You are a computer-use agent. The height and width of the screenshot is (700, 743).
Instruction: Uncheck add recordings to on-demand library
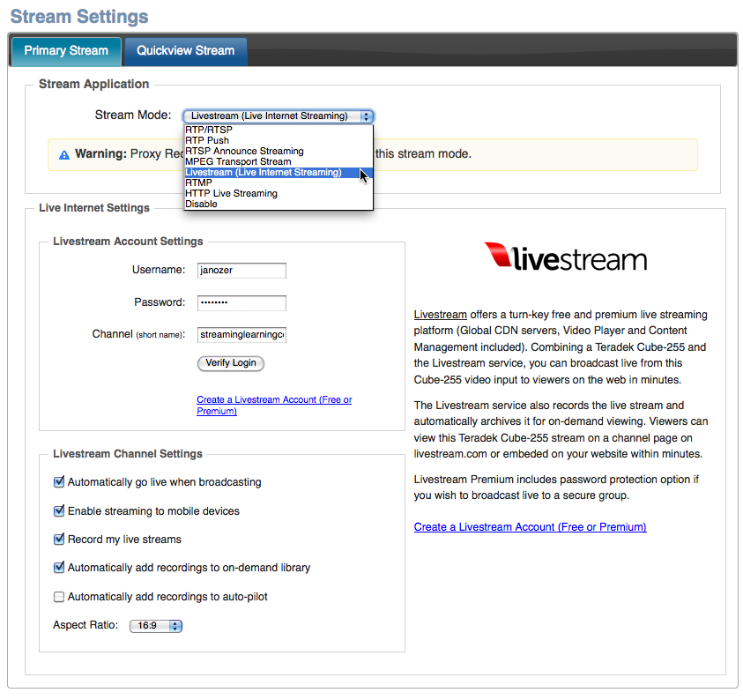point(59,568)
